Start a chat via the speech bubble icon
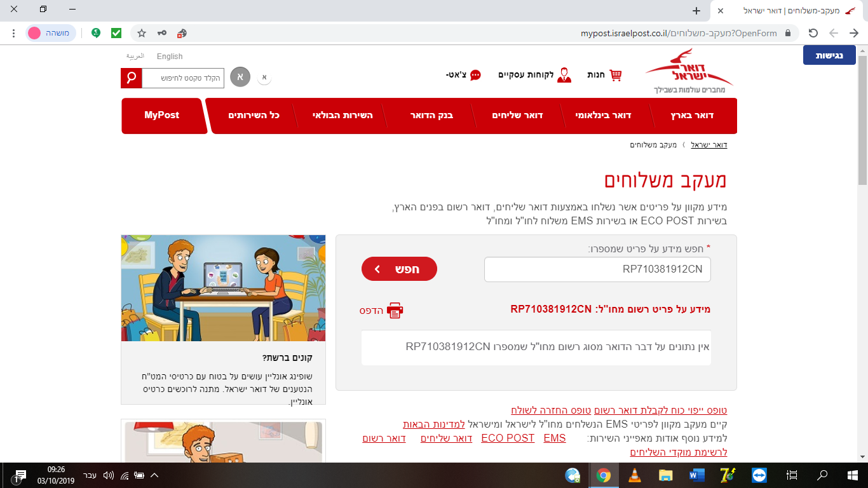This screenshot has height=488, width=868. 475,75
